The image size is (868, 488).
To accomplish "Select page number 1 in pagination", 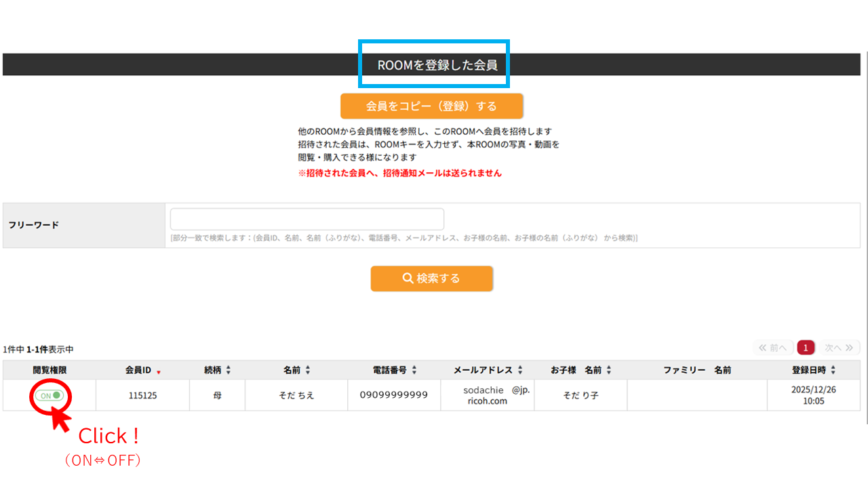I will 806,347.
